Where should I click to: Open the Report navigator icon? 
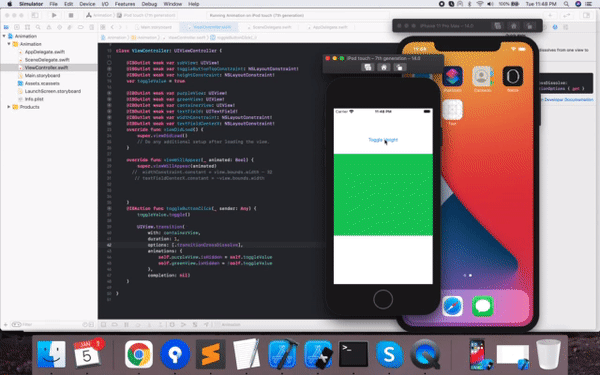[x=91, y=27]
